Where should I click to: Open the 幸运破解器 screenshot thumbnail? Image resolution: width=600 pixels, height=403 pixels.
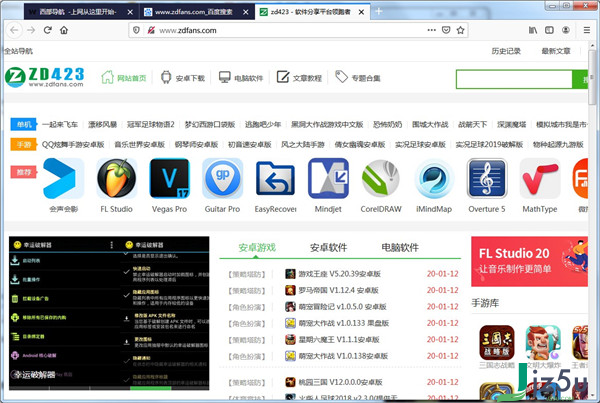pos(109,313)
